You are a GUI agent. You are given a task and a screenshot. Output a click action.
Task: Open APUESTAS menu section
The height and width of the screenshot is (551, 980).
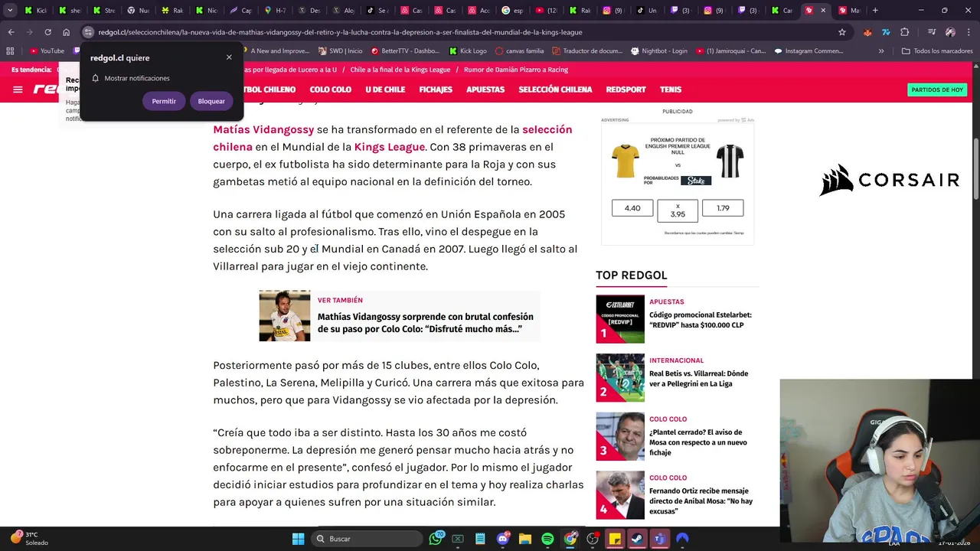click(485, 90)
